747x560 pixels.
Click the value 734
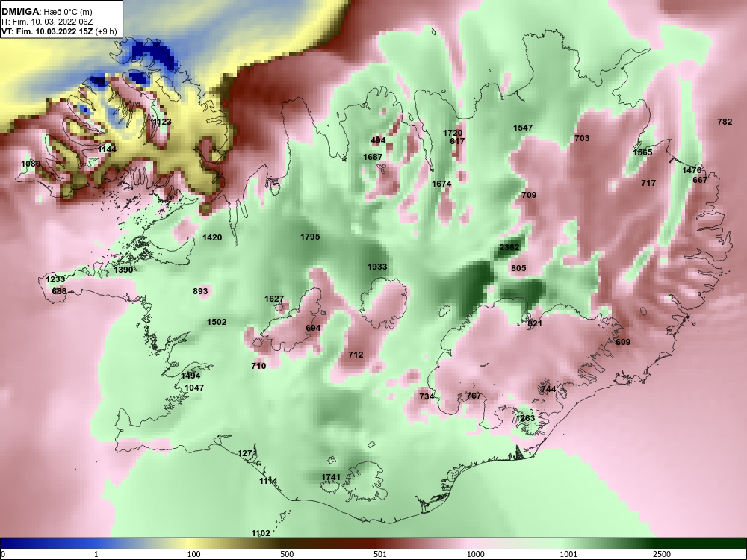(x=427, y=396)
